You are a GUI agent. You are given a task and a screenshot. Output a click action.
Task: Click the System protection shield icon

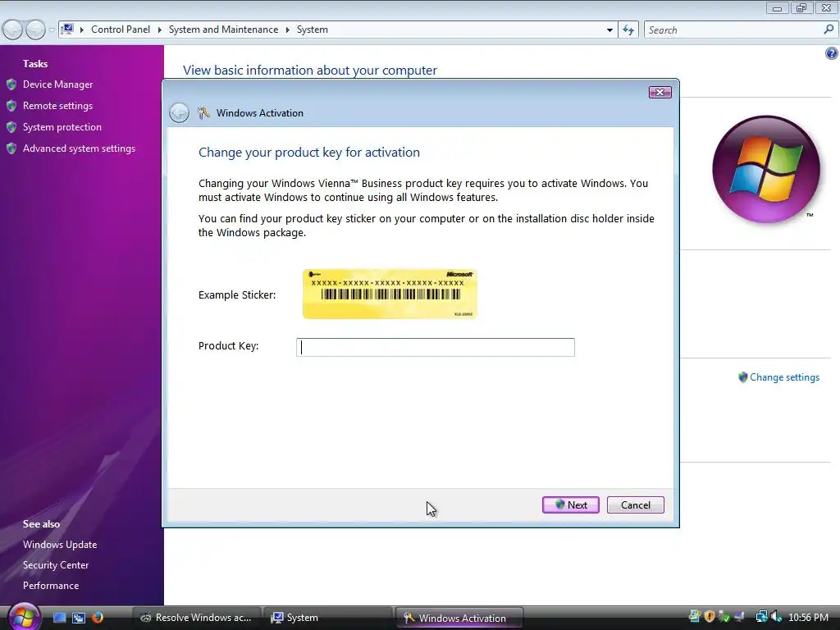click(x=11, y=127)
